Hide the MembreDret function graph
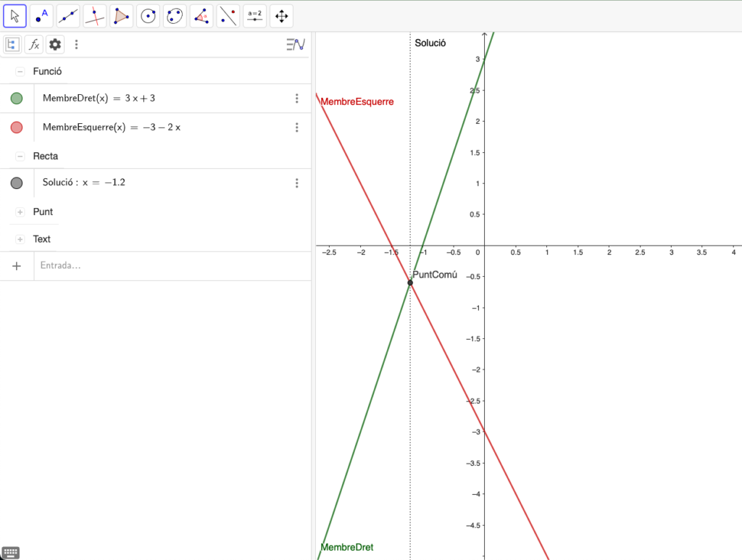The height and width of the screenshot is (560, 742). 17,99
